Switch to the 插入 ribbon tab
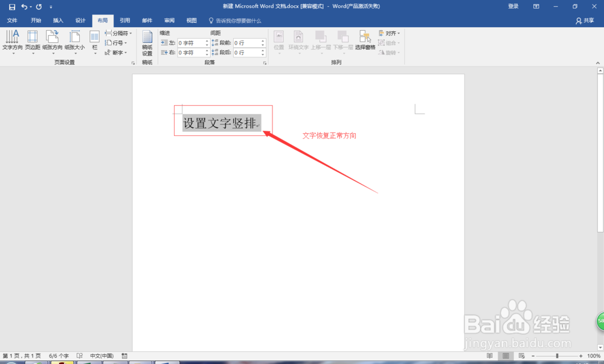The width and height of the screenshot is (604, 364). pos(57,20)
